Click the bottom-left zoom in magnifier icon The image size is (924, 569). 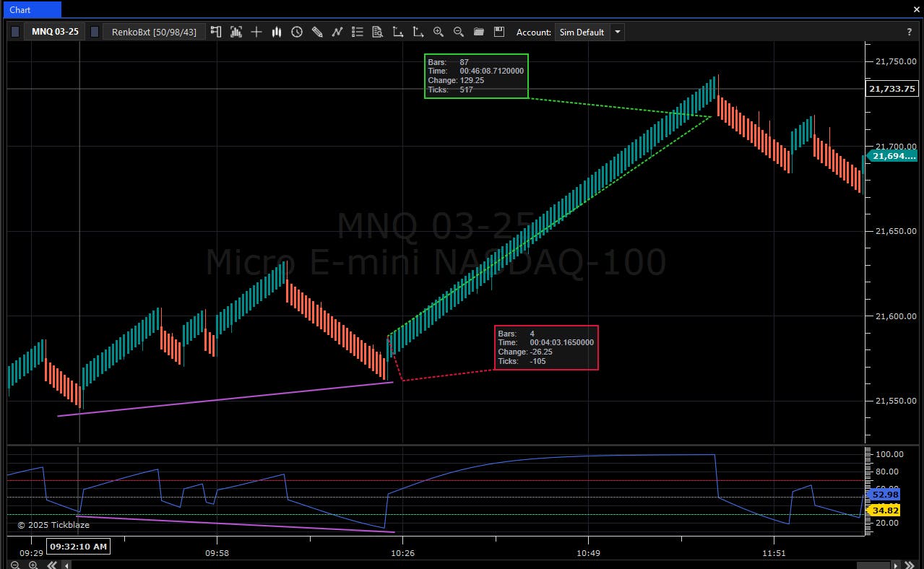pyautogui.click(x=33, y=565)
